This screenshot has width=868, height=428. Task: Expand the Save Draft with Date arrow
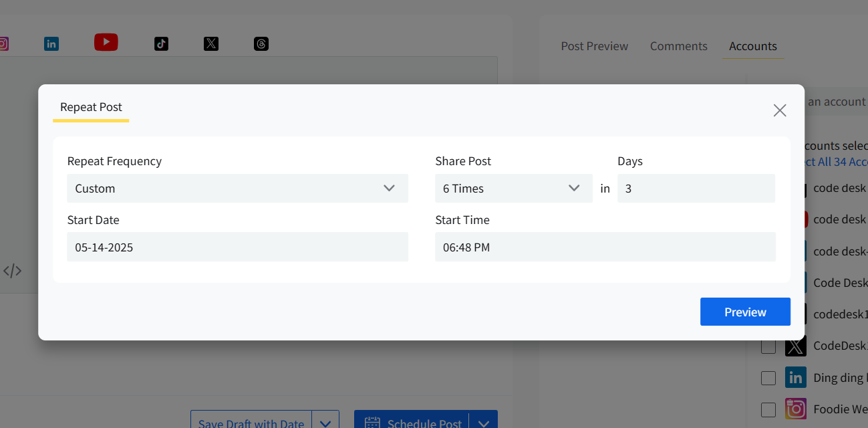325,423
